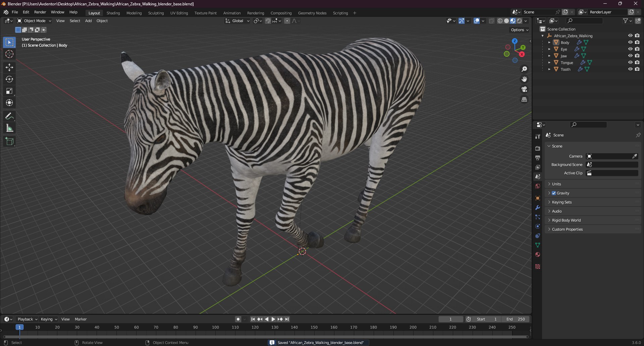The height and width of the screenshot is (346, 644).
Task: Hide the Tongue object in viewport
Action: click(630, 62)
